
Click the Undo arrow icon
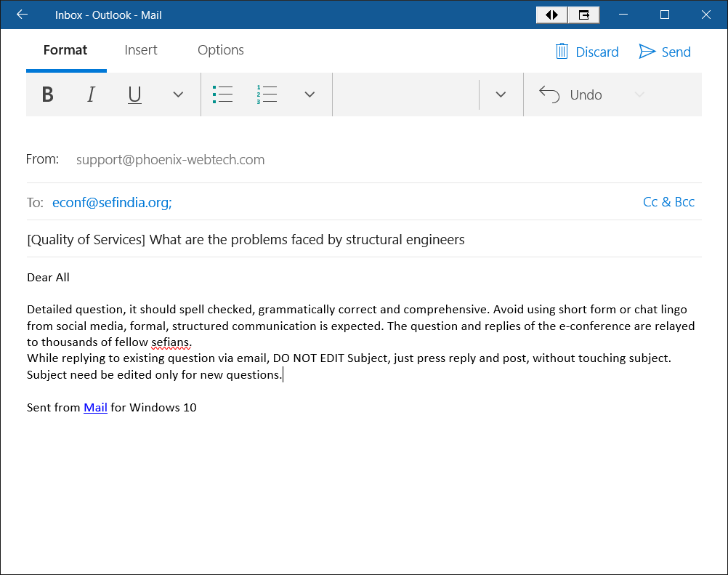549,95
